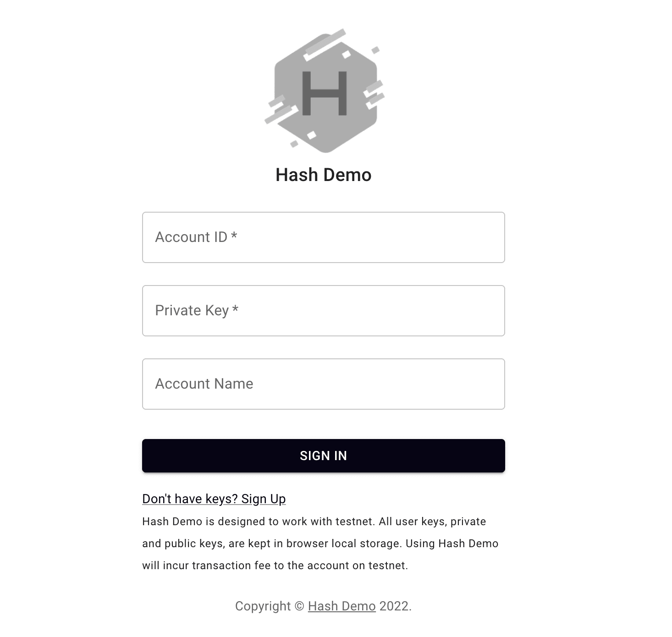The width and height of the screenshot is (672, 637).
Task: Open the Hash Demo link in the copyright line
Action: (x=342, y=606)
